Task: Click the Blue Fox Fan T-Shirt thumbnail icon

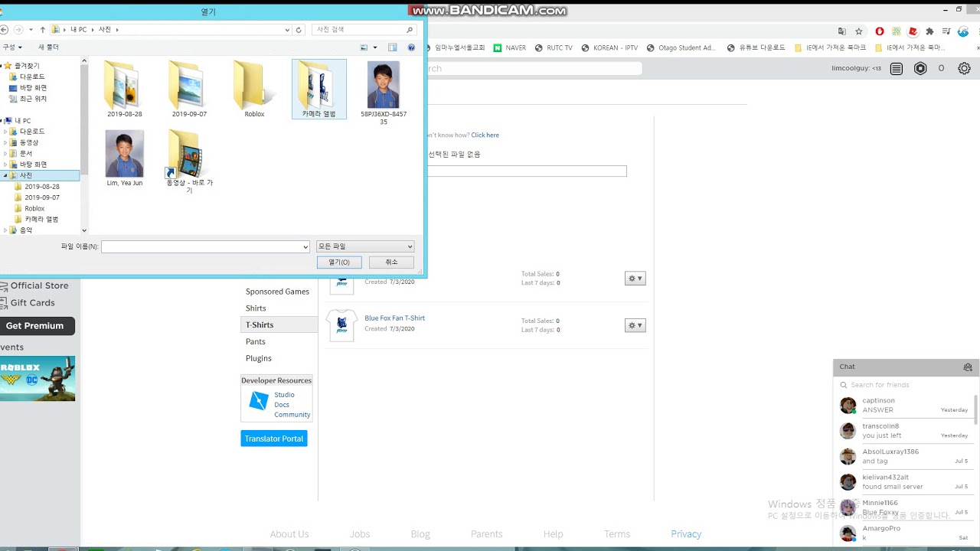Action: pos(341,325)
